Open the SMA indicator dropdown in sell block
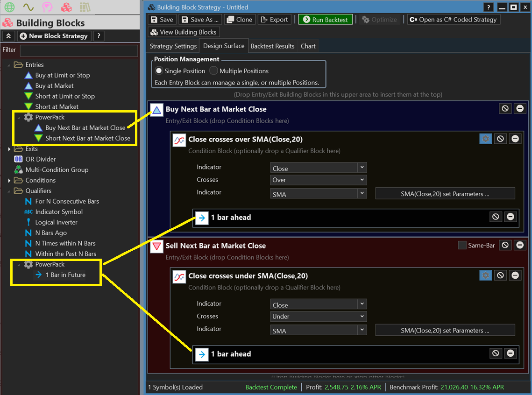The width and height of the screenshot is (532, 395). click(x=318, y=331)
